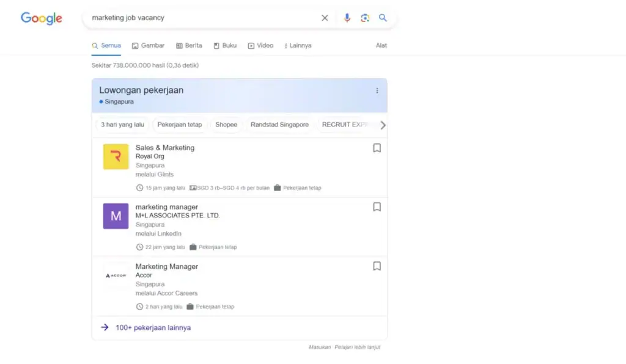The height and width of the screenshot is (364, 626).
Task: Switch to the Video tab
Action: click(260, 45)
